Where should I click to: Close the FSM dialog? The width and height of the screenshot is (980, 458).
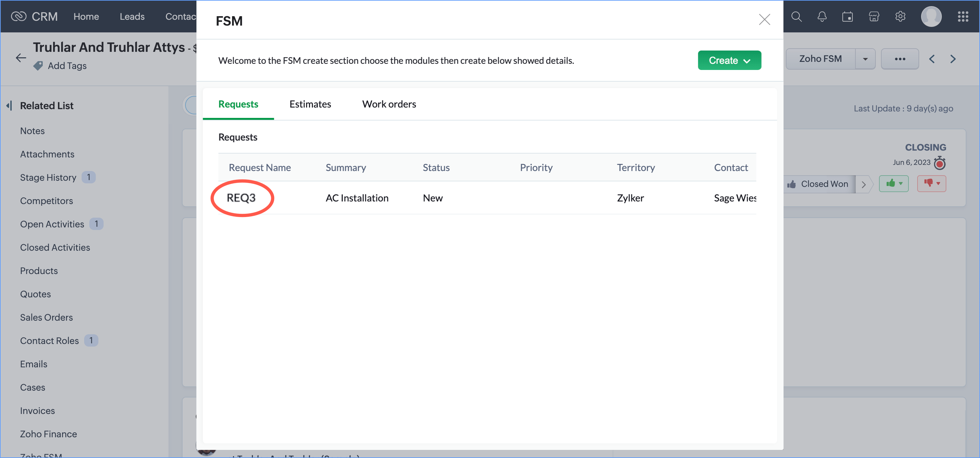point(764,20)
